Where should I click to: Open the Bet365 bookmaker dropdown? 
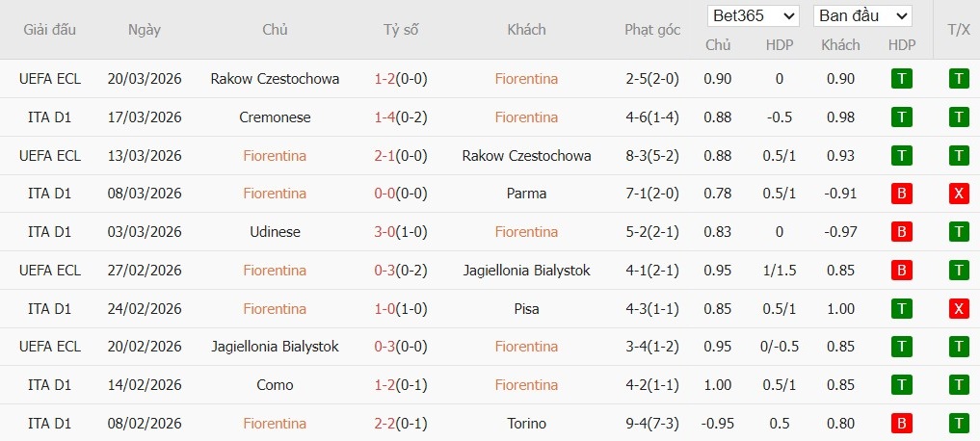point(754,16)
